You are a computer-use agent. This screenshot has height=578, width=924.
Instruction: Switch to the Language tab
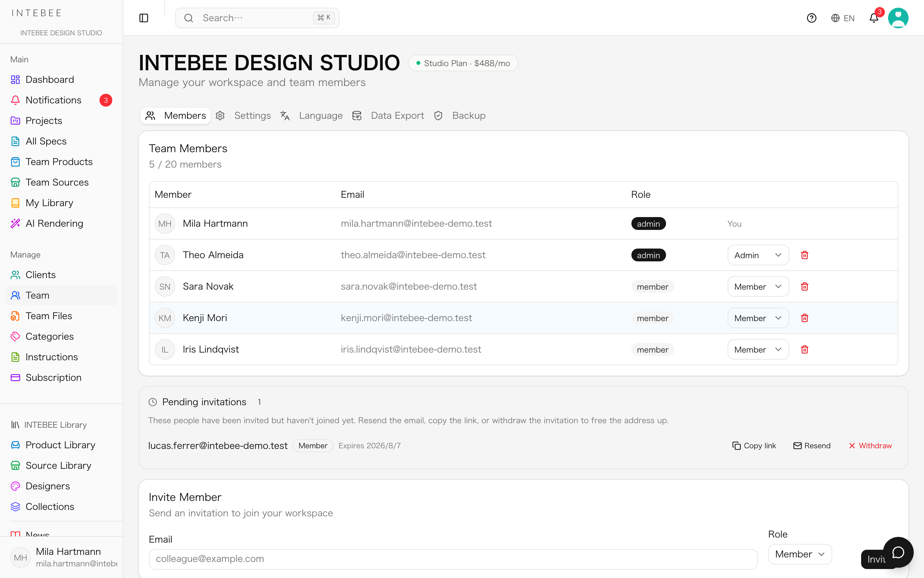(312, 116)
